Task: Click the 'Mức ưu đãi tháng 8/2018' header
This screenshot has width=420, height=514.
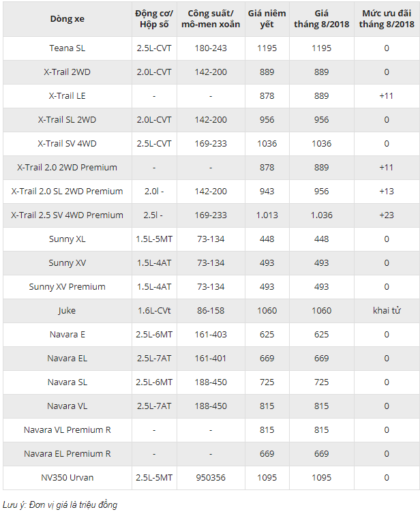Action: tap(387, 19)
